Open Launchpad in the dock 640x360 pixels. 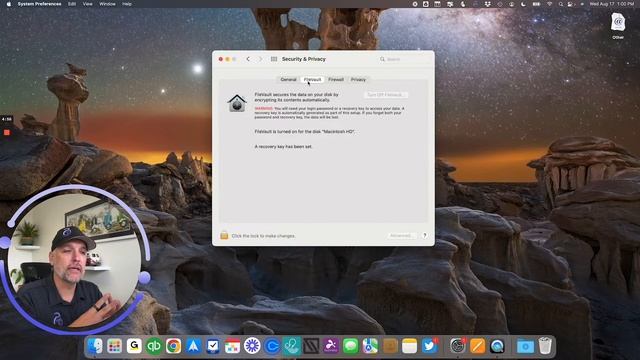point(115,346)
